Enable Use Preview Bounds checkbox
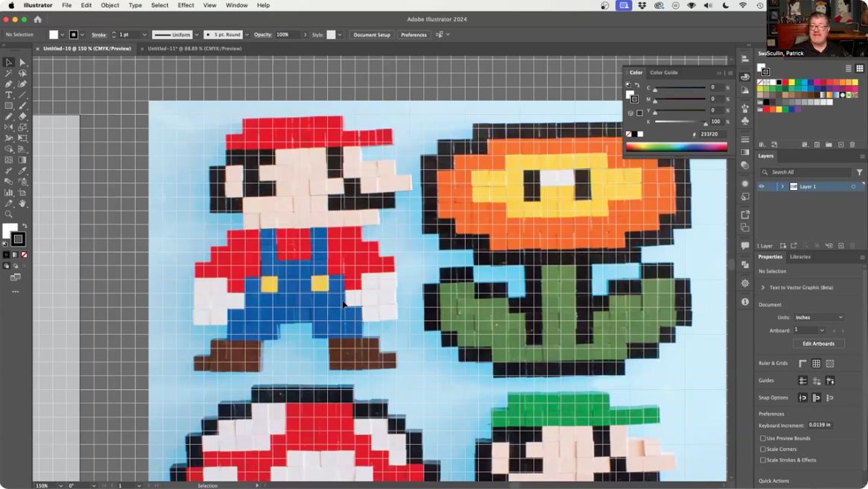The height and width of the screenshot is (489, 868). coord(763,438)
